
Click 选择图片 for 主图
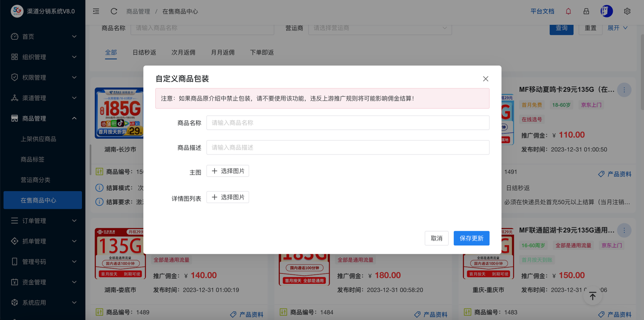(x=228, y=171)
